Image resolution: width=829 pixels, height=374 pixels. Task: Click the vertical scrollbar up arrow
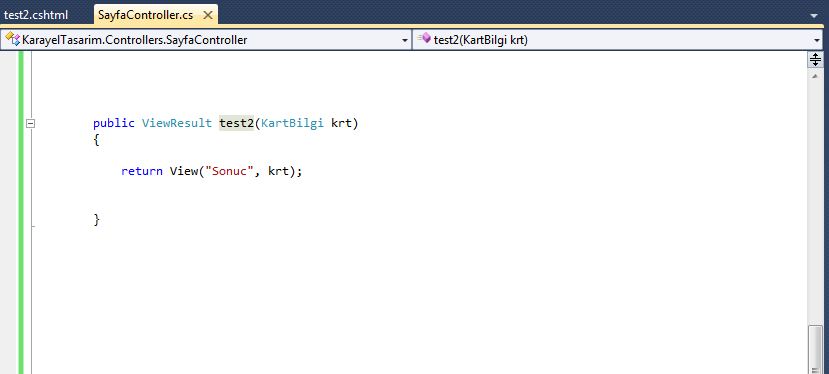tap(815, 76)
